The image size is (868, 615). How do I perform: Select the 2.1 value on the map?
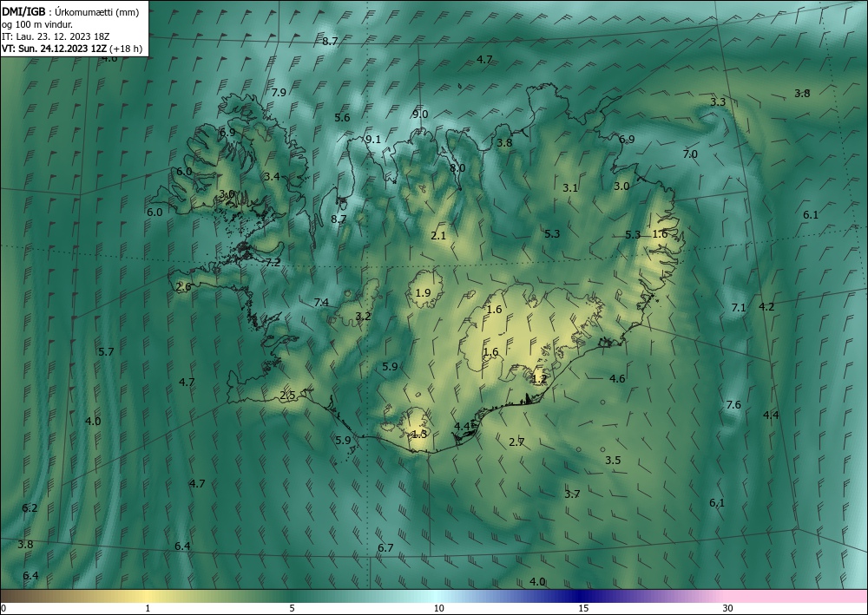tap(438, 236)
